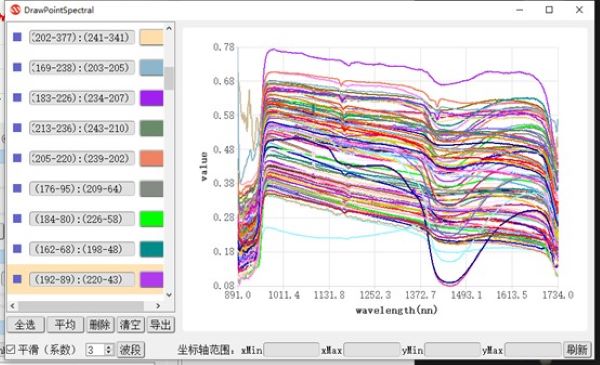Screen dimensions: 600x365
Task: Click the 删除 delete button
Action: (100, 325)
